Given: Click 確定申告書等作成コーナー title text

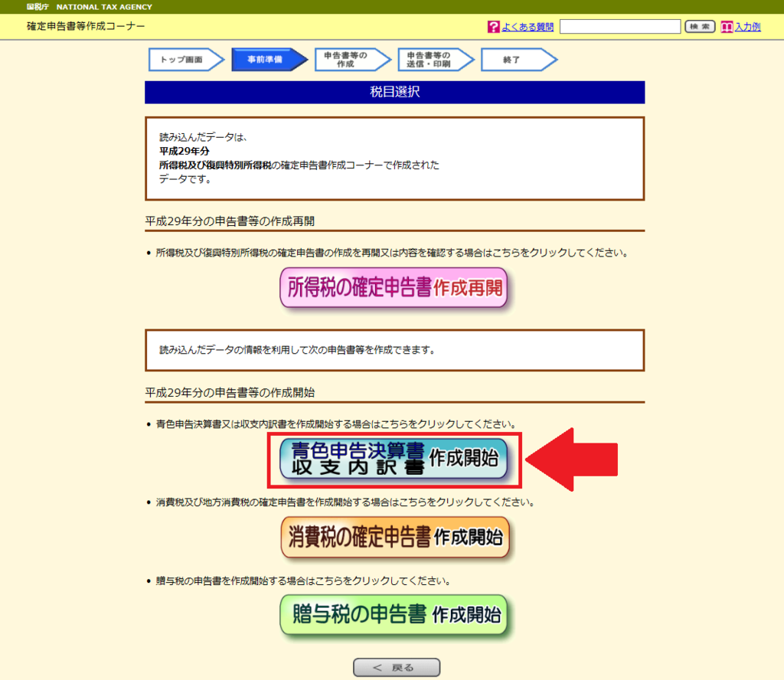Looking at the screenshot, I should pos(86,26).
